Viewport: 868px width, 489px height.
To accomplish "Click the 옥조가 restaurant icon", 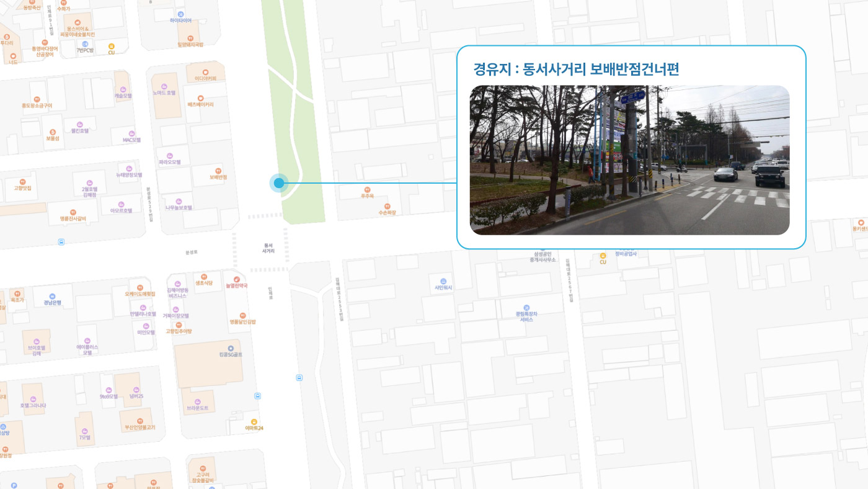I will [17, 293].
